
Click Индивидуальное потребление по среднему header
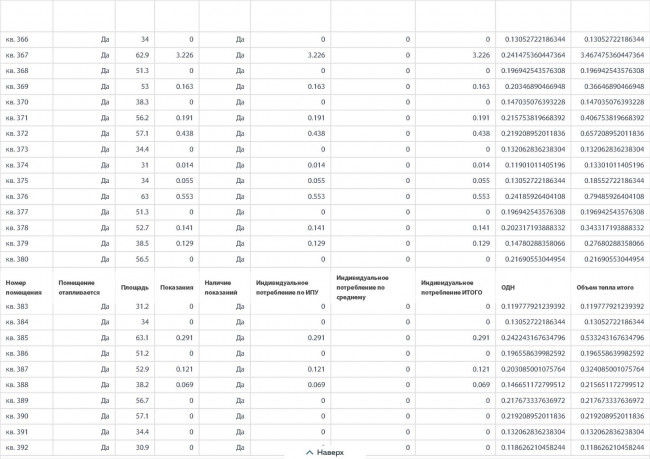tap(362, 287)
